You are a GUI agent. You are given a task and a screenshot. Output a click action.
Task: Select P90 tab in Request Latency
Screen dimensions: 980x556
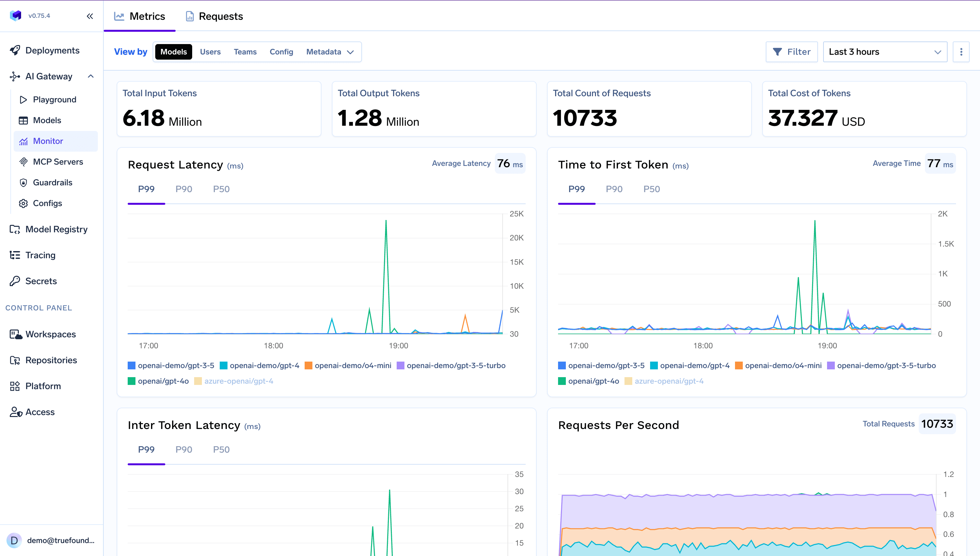coord(184,189)
